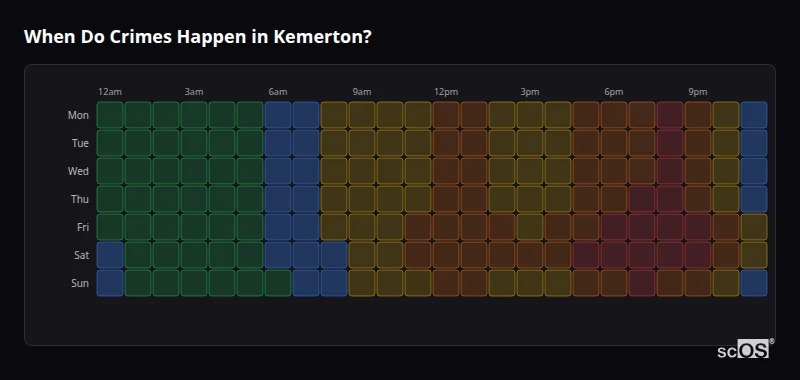Image resolution: width=800 pixels, height=380 pixels.
Task: Click the 6pm column label
Action: [614, 92]
